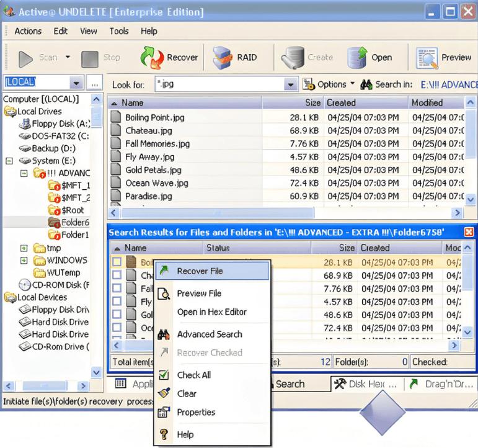Click the Clear brush icon in menu
478x448 pixels.
coord(164,393)
